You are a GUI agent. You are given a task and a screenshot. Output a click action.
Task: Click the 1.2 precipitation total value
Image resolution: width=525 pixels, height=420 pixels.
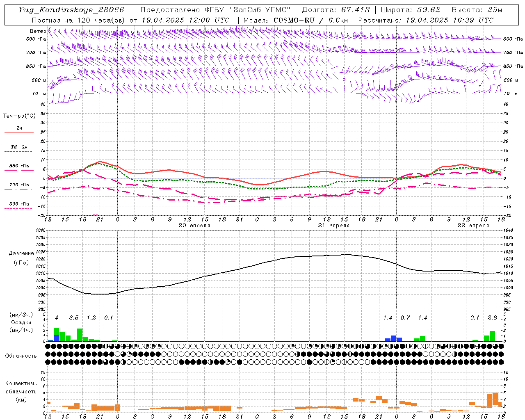pyautogui.click(x=91, y=318)
